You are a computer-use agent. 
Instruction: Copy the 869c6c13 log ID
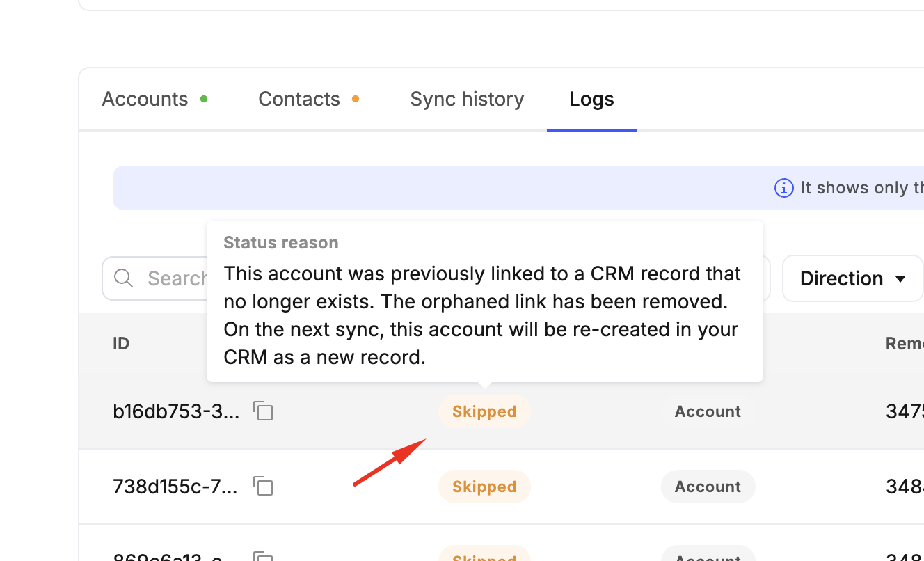(x=263, y=557)
